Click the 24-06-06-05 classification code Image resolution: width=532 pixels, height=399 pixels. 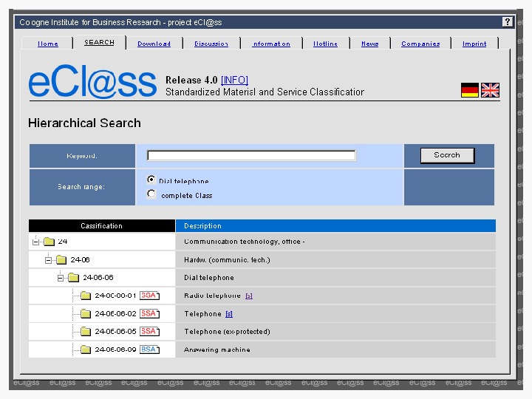tap(115, 331)
